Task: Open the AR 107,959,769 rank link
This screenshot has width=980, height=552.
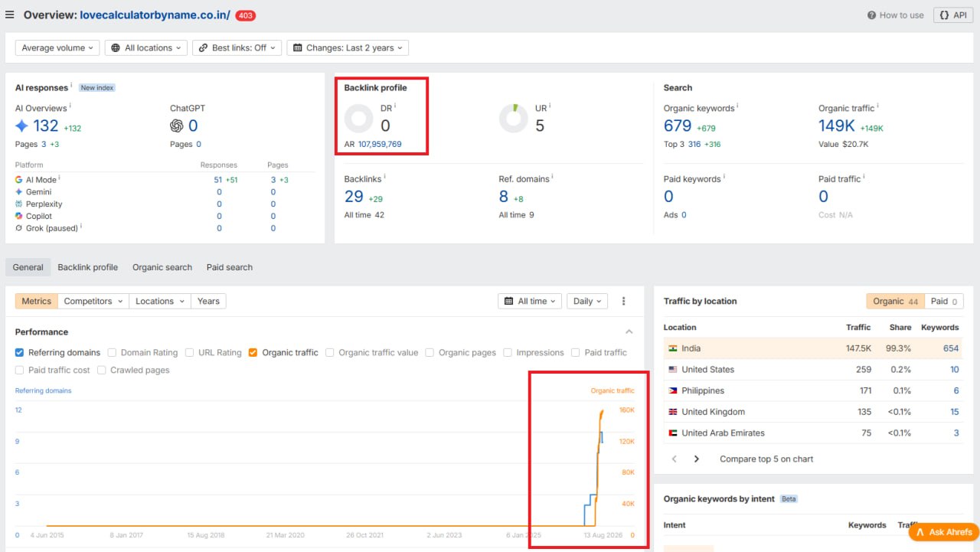Action: (380, 144)
